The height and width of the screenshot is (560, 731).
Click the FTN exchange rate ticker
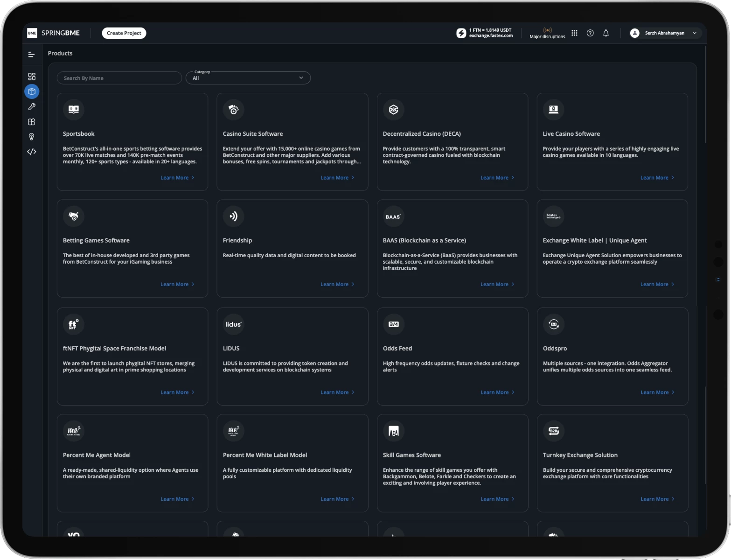[485, 33]
